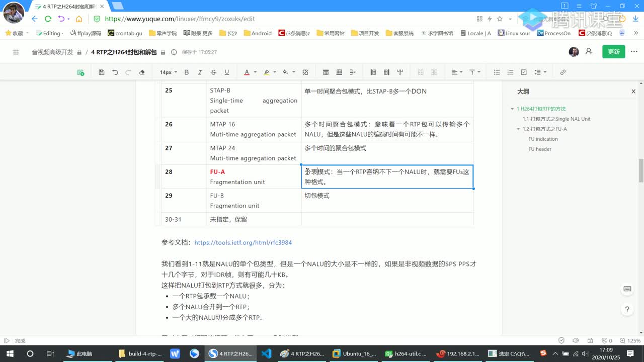Jump to FU indication in the outline
The height and width of the screenshot is (362, 644).
click(x=543, y=139)
